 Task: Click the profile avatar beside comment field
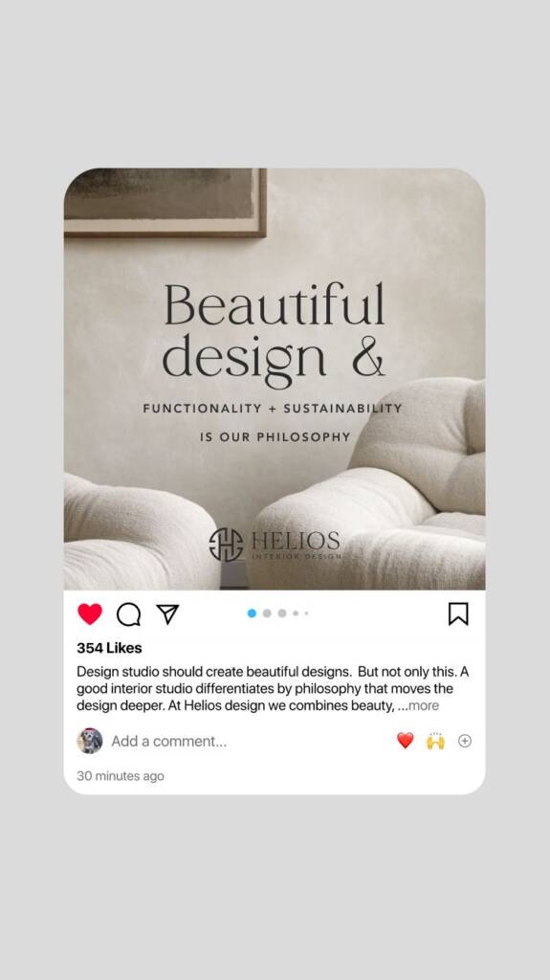pos(89,741)
